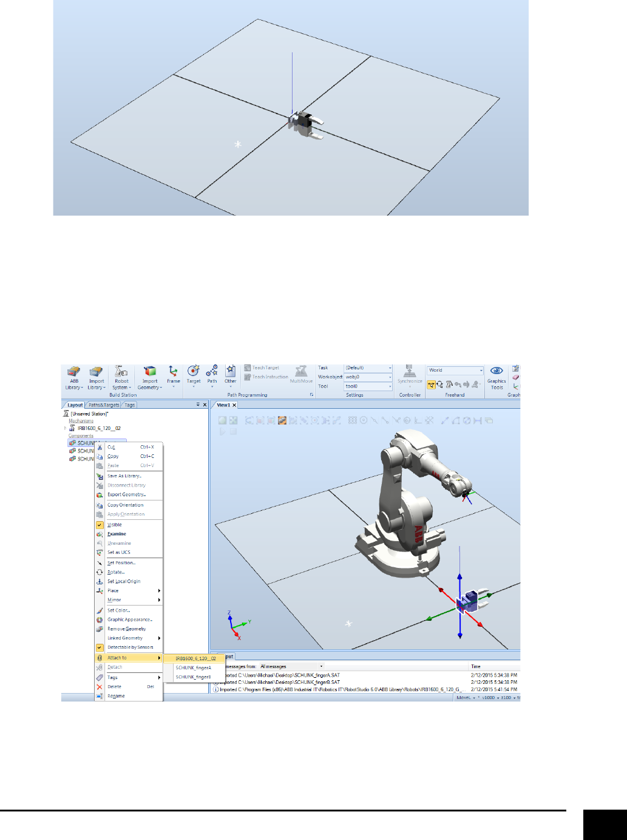Image resolution: width=627 pixels, height=840 pixels.
Task: Click the Rotate icon in context menu
Action: coord(100,572)
